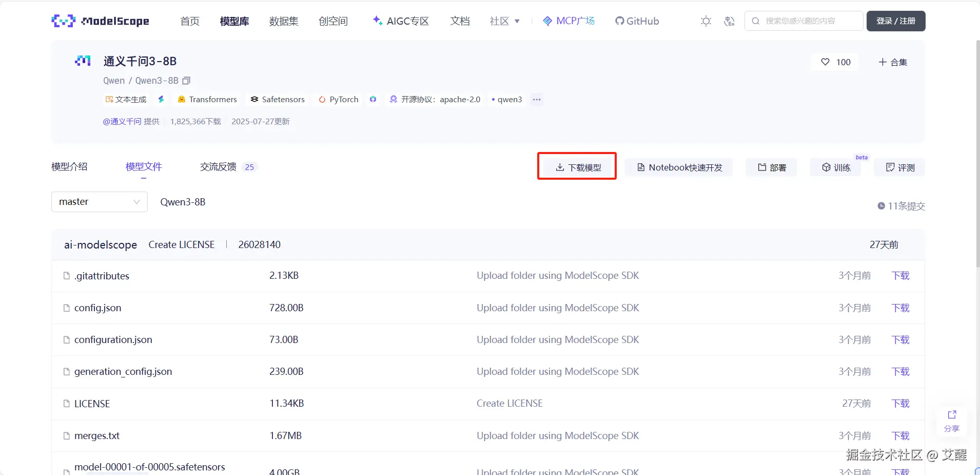The height and width of the screenshot is (475, 980).
Task: Open the AIGC专区 section
Action: click(x=401, y=21)
